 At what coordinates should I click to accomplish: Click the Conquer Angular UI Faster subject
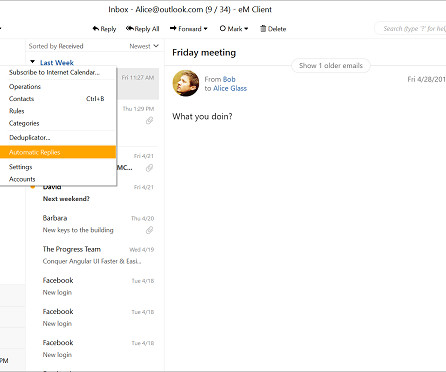[x=92, y=261]
